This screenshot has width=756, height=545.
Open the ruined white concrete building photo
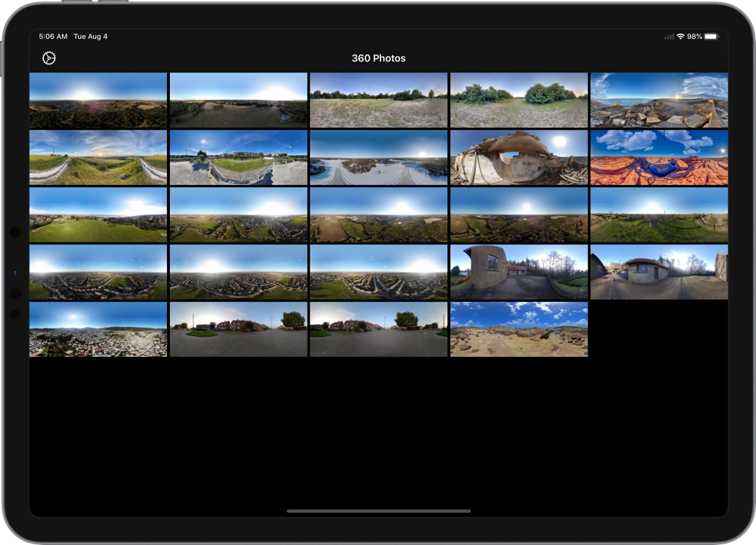click(519, 157)
